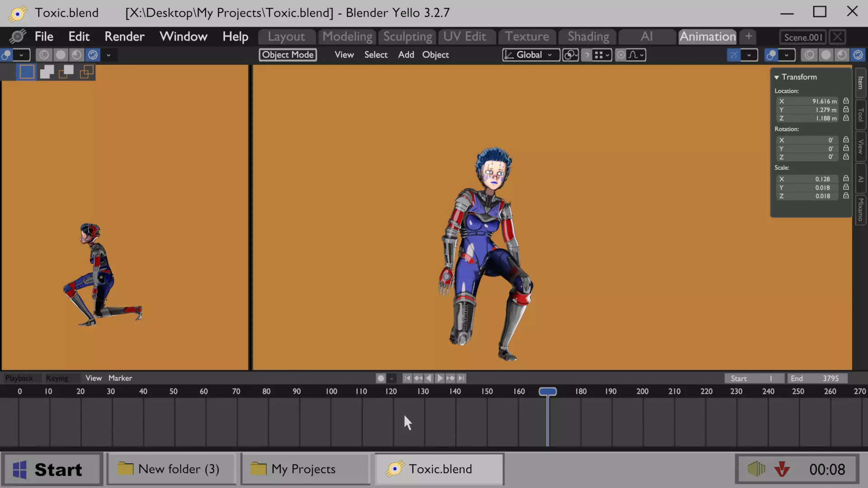Select solid shading in right viewport header
Image resolution: width=868 pixels, height=488 pixels.
point(826,55)
